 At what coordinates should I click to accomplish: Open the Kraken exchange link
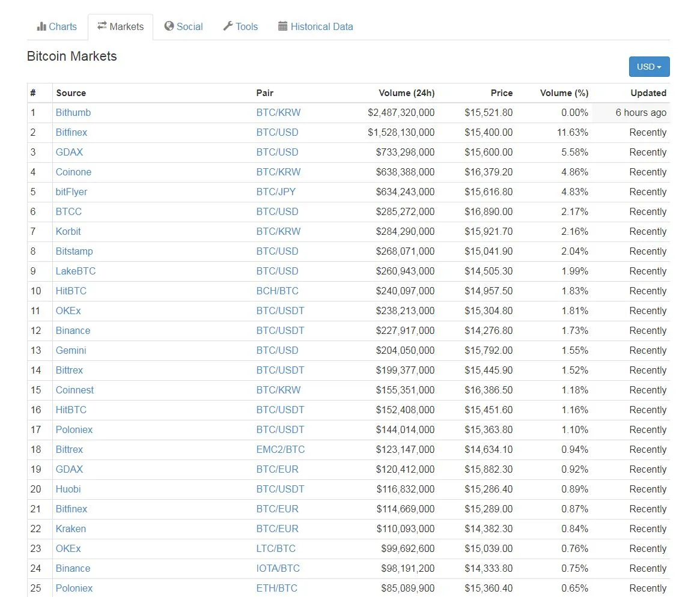70,529
